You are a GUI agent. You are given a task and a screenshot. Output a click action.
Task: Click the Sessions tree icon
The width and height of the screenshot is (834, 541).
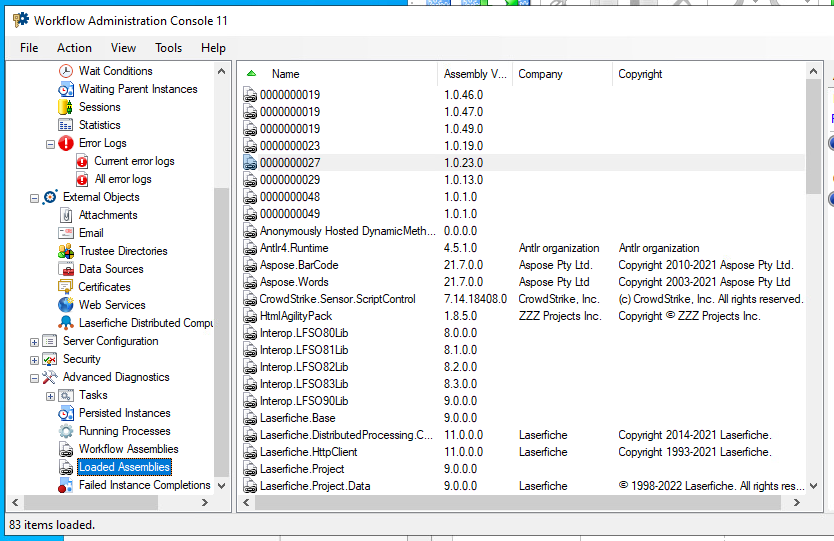pyautogui.click(x=65, y=107)
